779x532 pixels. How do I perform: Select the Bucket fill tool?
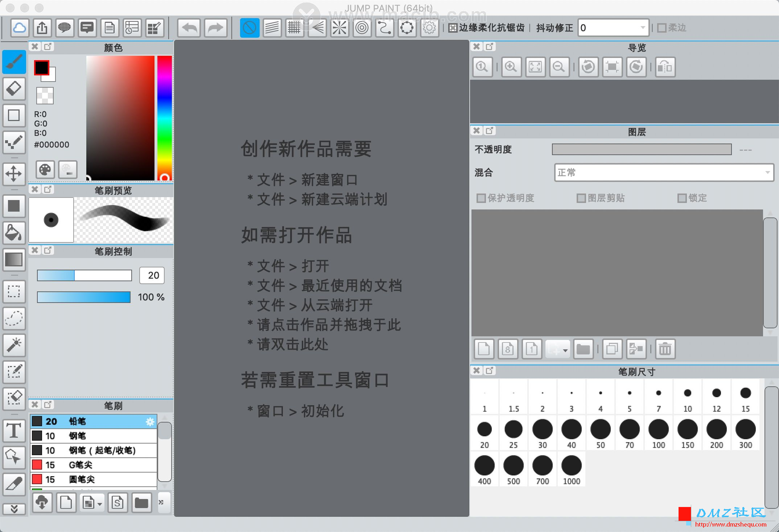tap(14, 233)
